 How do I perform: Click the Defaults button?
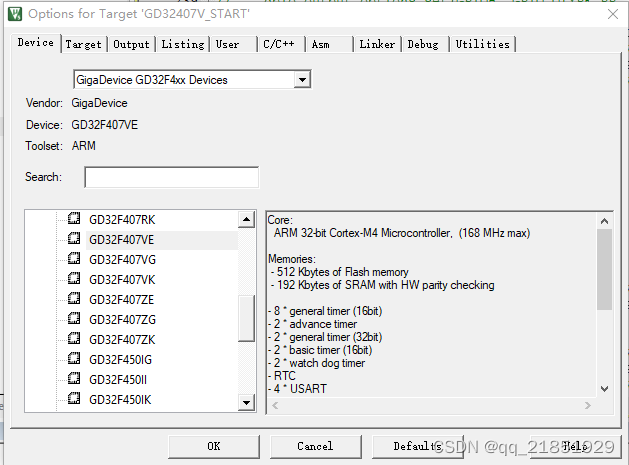417,446
